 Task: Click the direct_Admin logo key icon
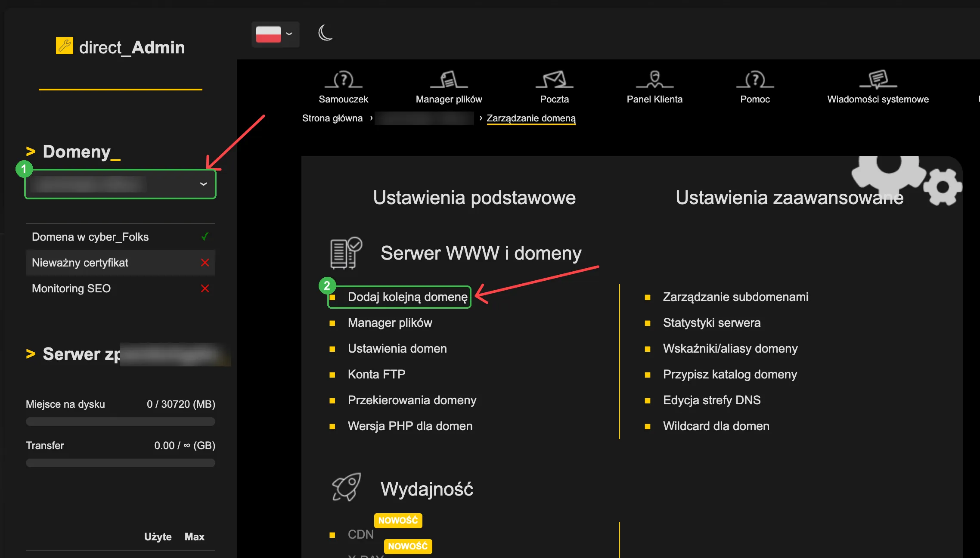point(65,46)
